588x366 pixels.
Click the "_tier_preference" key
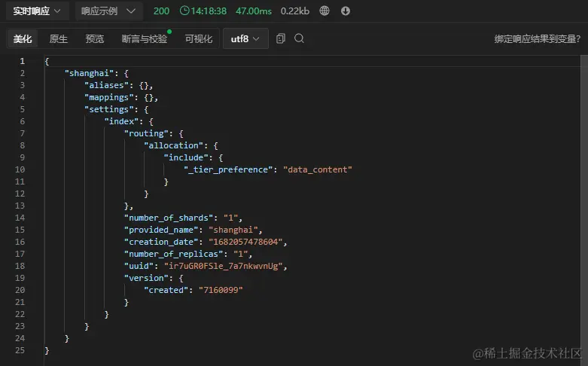click(228, 169)
